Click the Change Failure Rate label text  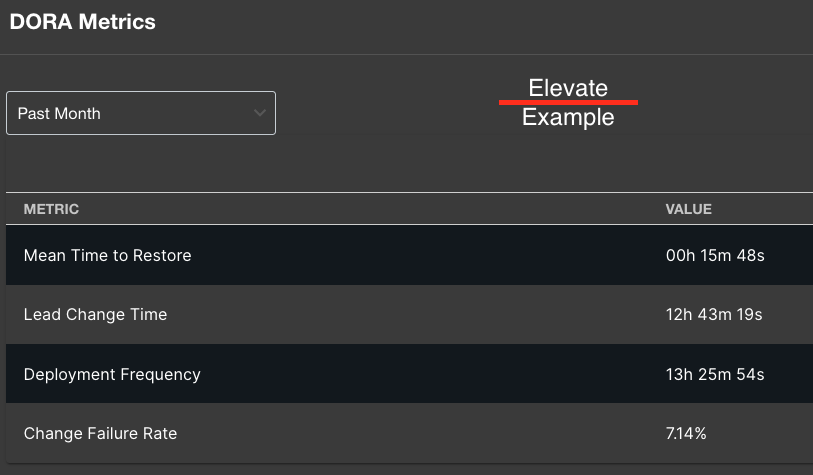(100, 434)
